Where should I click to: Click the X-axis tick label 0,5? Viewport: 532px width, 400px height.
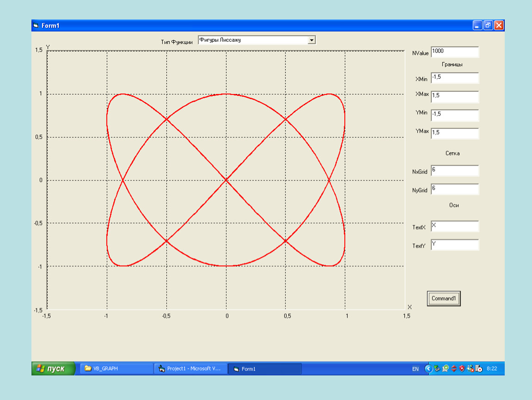pyautogui.click(x=287, y=316)
